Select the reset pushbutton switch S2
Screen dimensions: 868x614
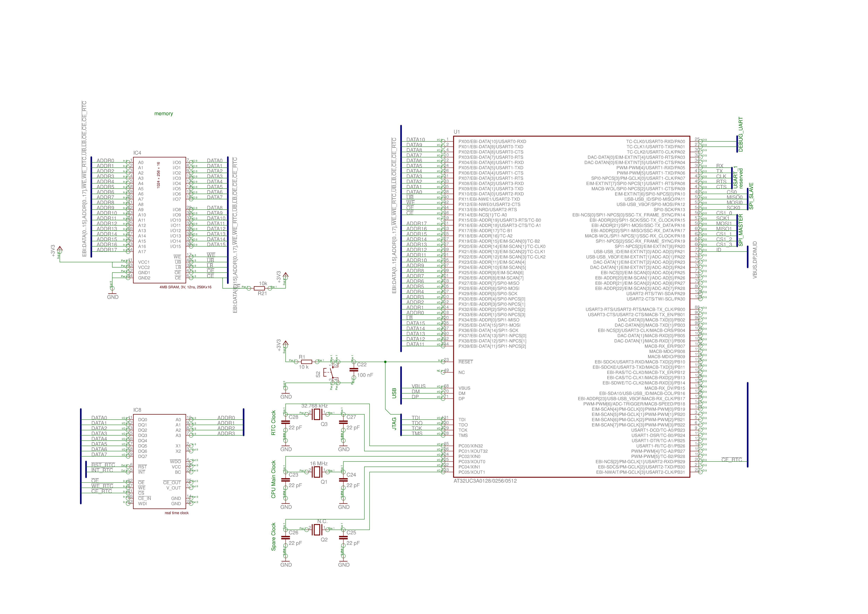331,374
